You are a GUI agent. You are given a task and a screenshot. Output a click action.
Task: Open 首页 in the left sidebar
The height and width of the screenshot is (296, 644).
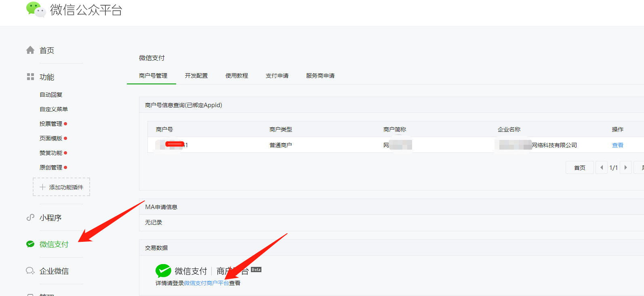coord(47,50)
